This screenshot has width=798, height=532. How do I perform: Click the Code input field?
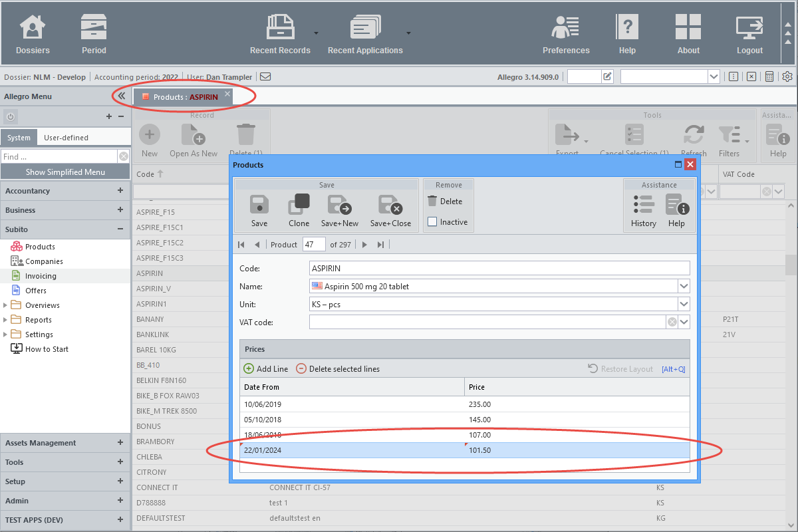(x=499, y=269)
